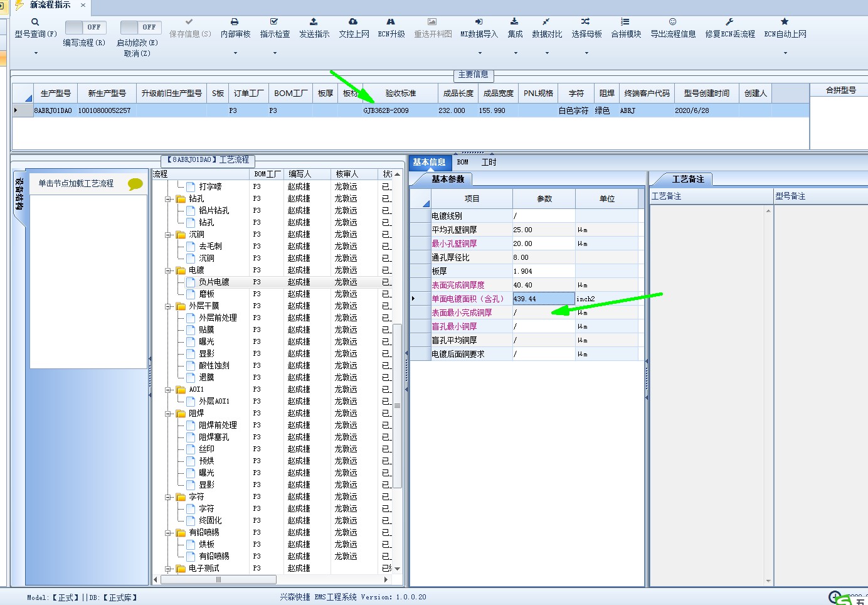The width and height of the screenshot is (868, 605).
Task: Click 单面电镀面积 value field 439.44
Action: click(544, 299)
